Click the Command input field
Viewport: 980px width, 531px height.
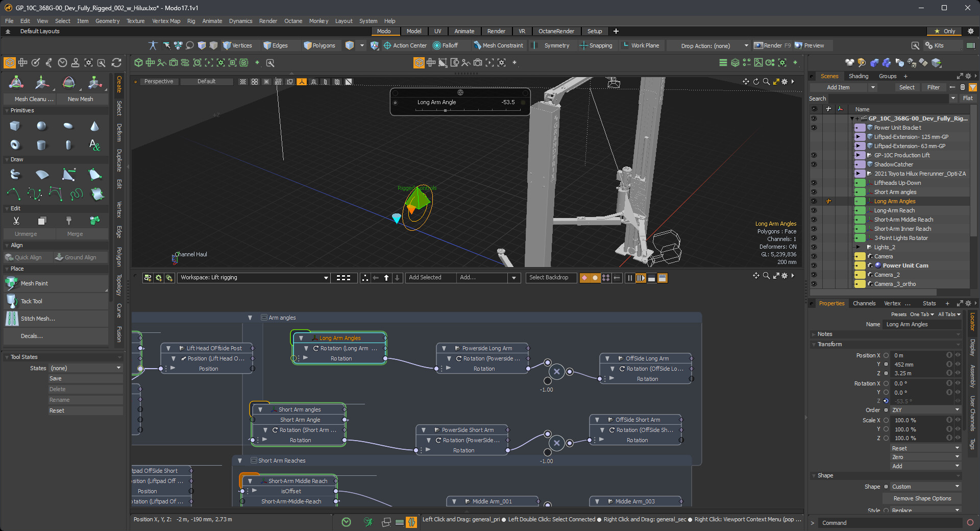[x=890, y=523]
